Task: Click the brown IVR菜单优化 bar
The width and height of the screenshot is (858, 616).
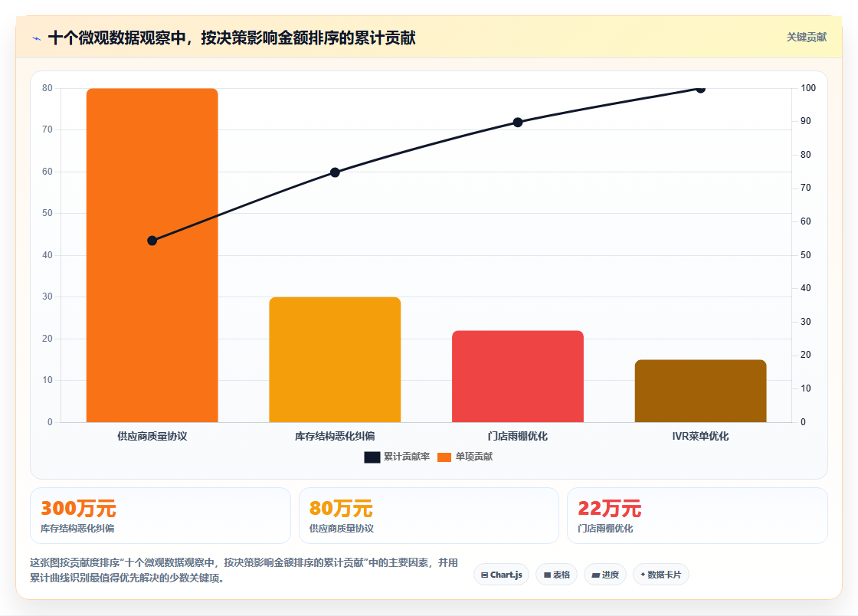Action: (x=700, y=391)
